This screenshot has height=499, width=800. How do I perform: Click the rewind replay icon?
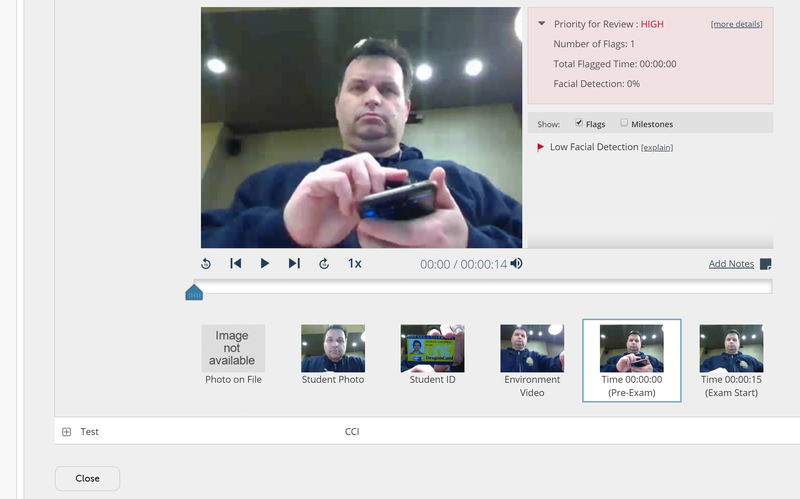point(206,263)
